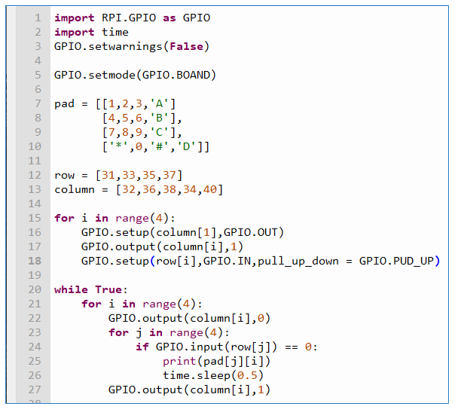This screenshot has width=457, height=409.
Task: Click line number 27 in the gutter
Action: (35, 389)
